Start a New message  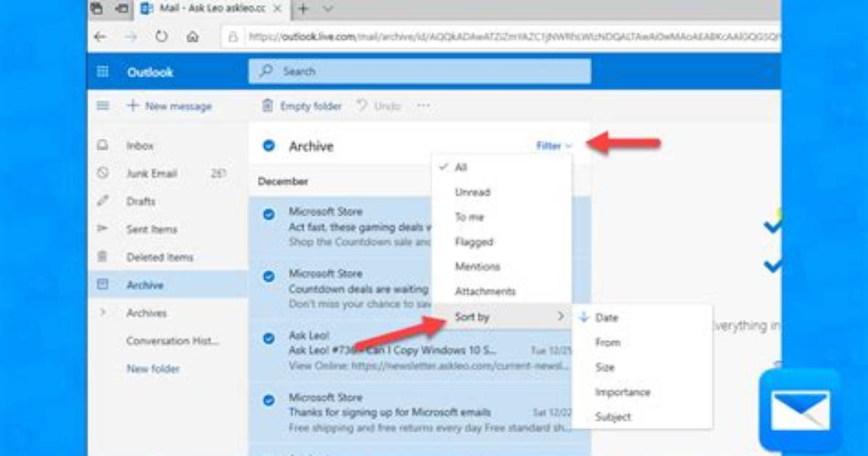pyautogui.click(x=170, y=106)
